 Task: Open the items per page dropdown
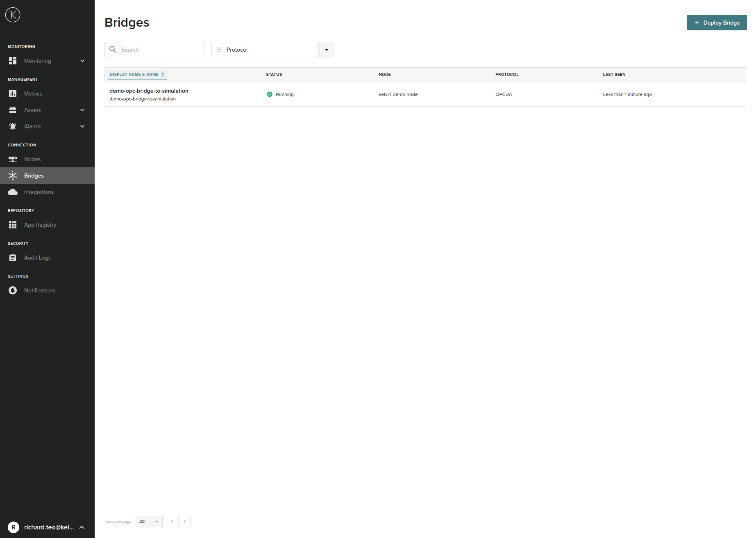click(157, 521)
